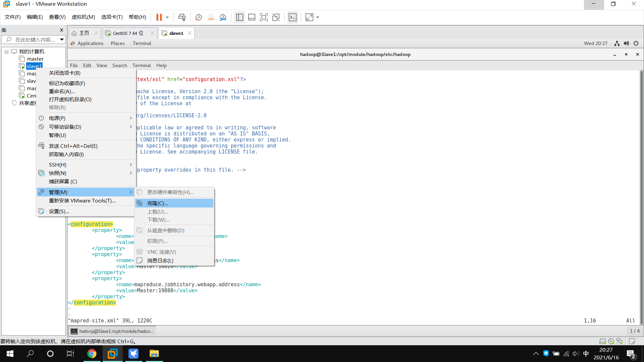This screenshot has width=644, height=362.
Task: Revert to snapshot via the toolbar icon
Action: tap(211, 17)
